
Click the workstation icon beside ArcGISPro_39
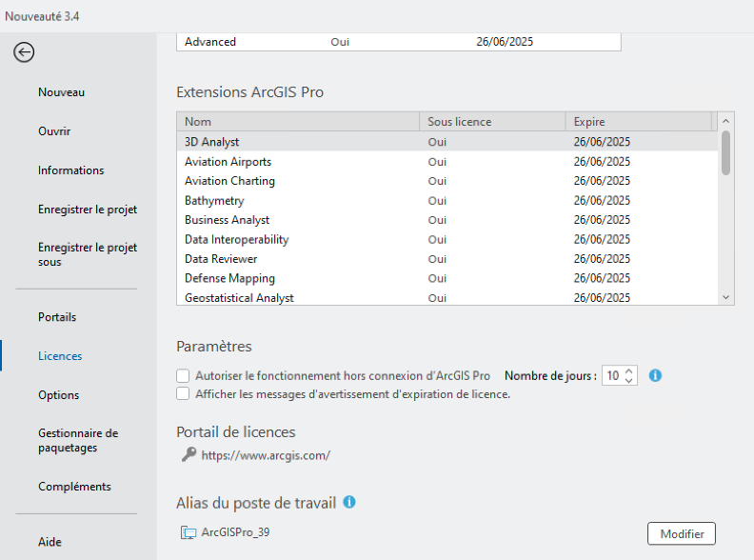point(188,532)
